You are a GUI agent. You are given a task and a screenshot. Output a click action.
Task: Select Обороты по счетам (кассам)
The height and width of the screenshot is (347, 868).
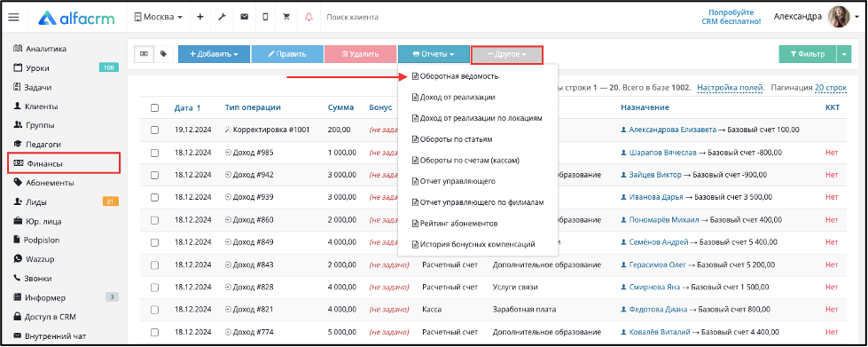(x=465, y=161)
